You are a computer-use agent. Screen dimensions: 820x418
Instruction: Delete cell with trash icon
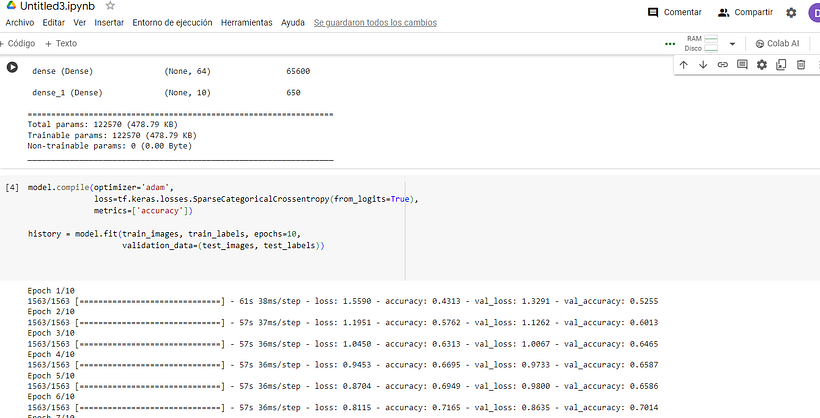click(801, 65)
